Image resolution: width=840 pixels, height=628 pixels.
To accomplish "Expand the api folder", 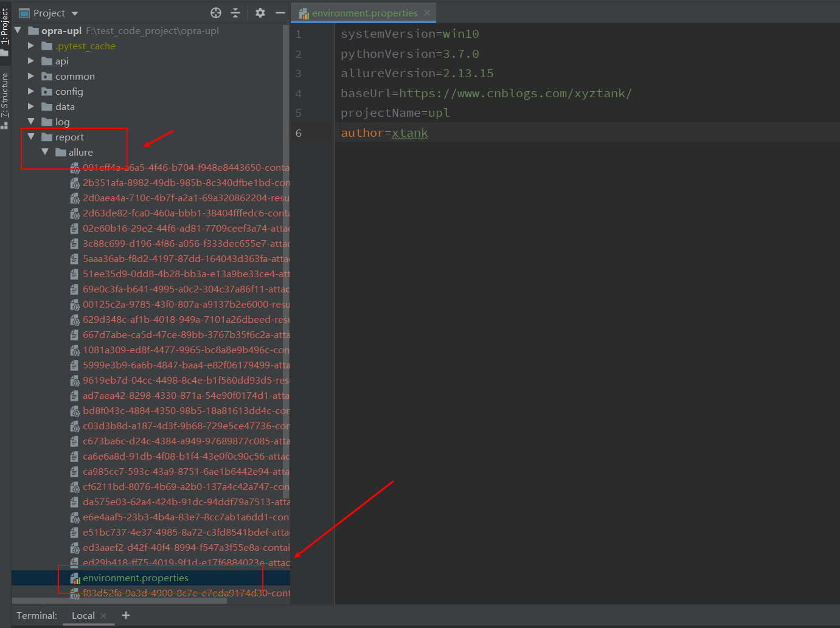I will 31,61.
